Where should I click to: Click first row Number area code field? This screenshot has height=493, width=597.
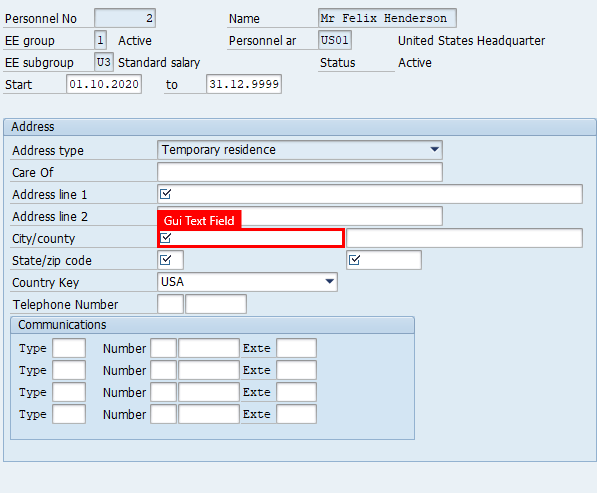pyautogui.click(x=163, y=348)
